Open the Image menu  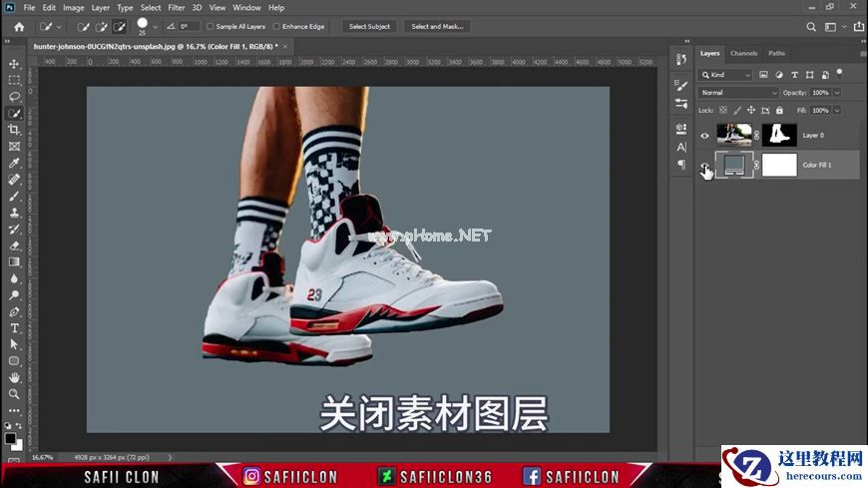(x=73, y=8)
